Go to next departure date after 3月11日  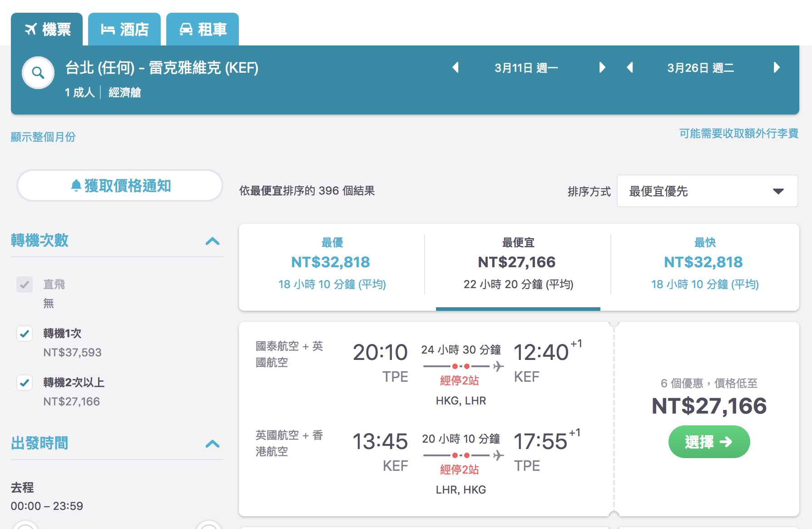click(x=602, y=68)
